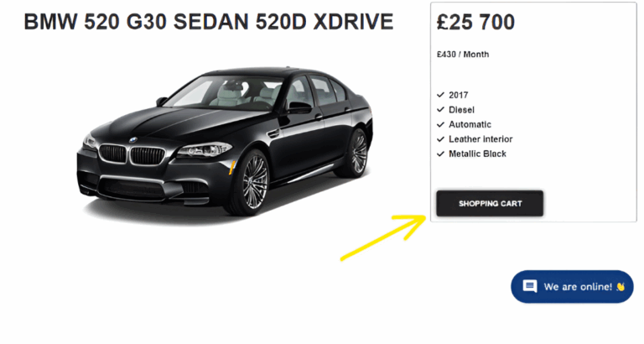Select the 2017 year feature text
Image resolution: width=644 pixels, height=344 pixels.
coord(459,95)
